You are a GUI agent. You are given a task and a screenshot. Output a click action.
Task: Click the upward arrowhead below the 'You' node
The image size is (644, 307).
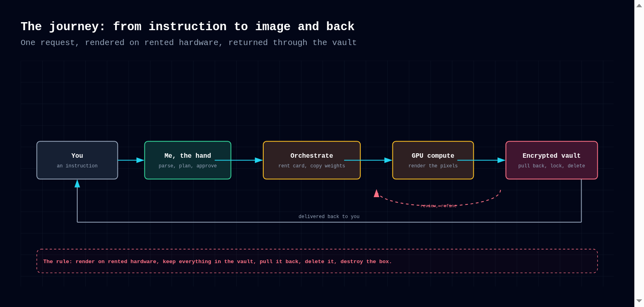tap(77, 183)
